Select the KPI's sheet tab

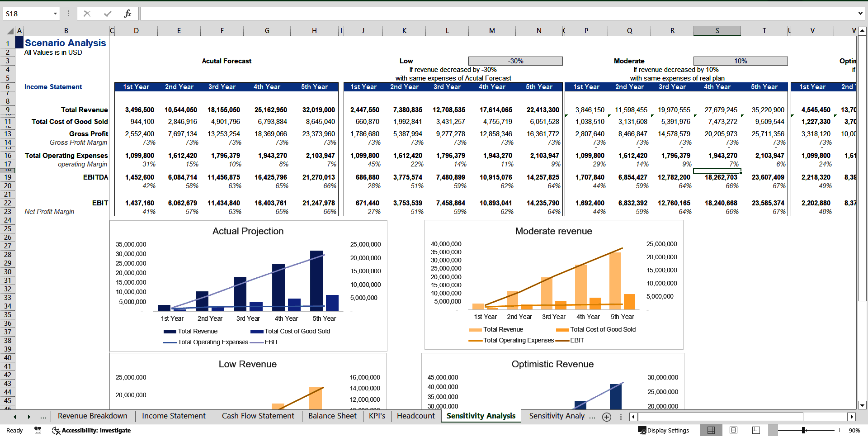point(377,416)
